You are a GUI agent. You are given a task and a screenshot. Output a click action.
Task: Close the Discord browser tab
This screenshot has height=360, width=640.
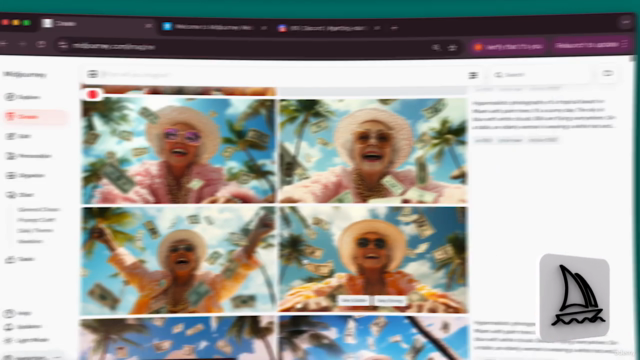click(377, 28)
